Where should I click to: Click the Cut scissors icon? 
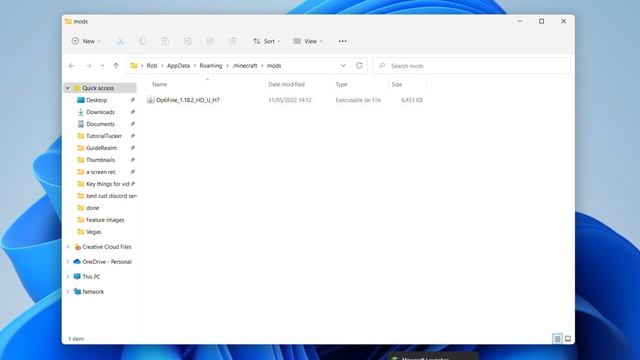(120, 41)
